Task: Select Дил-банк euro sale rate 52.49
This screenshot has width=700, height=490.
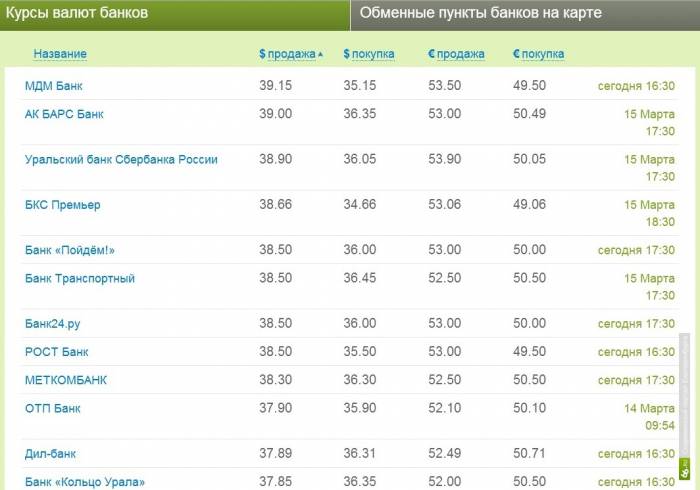Action: [x=445, y=453]
